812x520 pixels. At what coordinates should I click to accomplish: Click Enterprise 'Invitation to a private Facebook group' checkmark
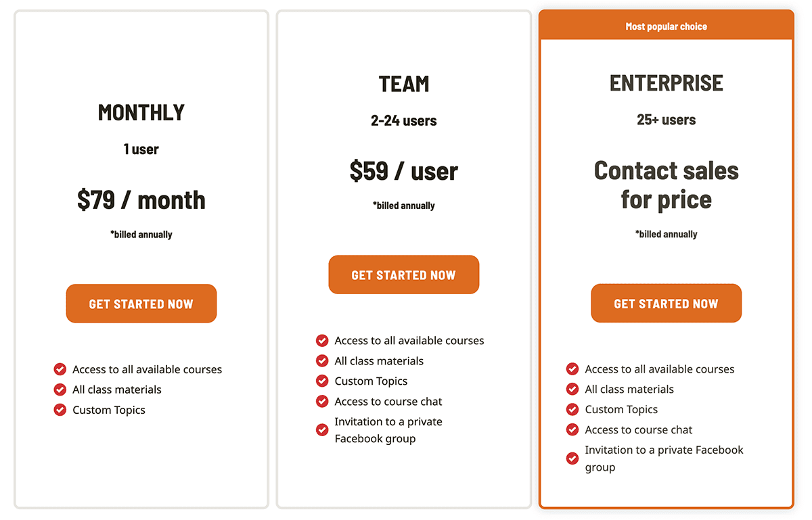click(572, 458)
